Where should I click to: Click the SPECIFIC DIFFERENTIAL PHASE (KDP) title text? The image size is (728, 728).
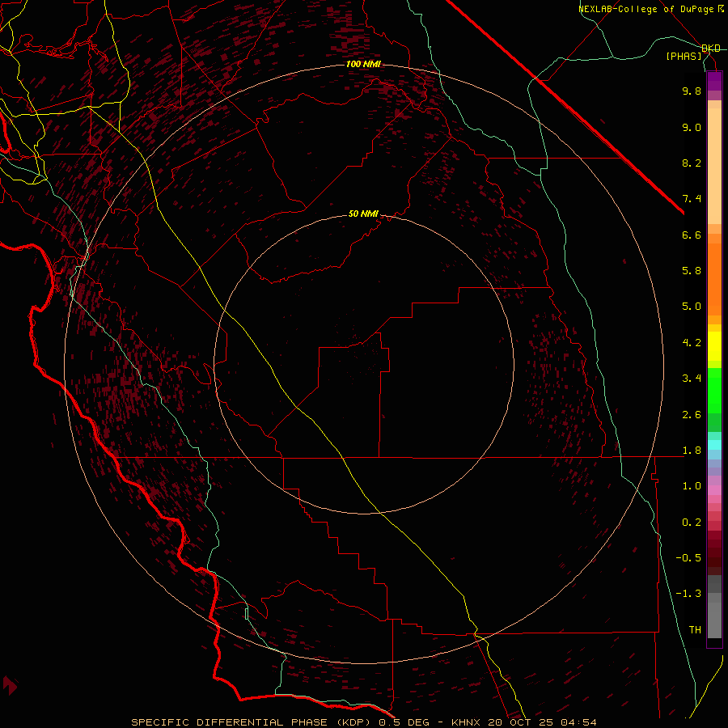coord(253,722)
